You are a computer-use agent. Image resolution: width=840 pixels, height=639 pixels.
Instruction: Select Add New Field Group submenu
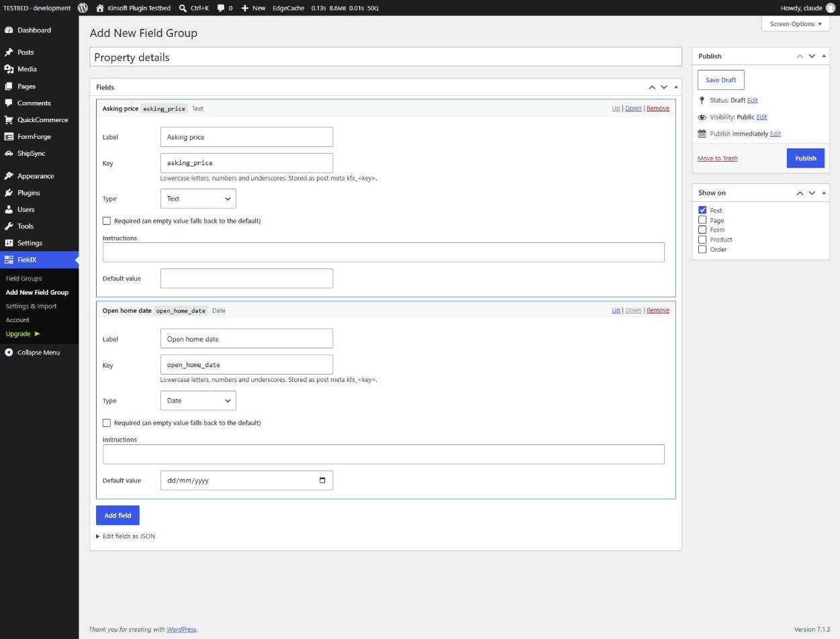(x=37, y=293)
